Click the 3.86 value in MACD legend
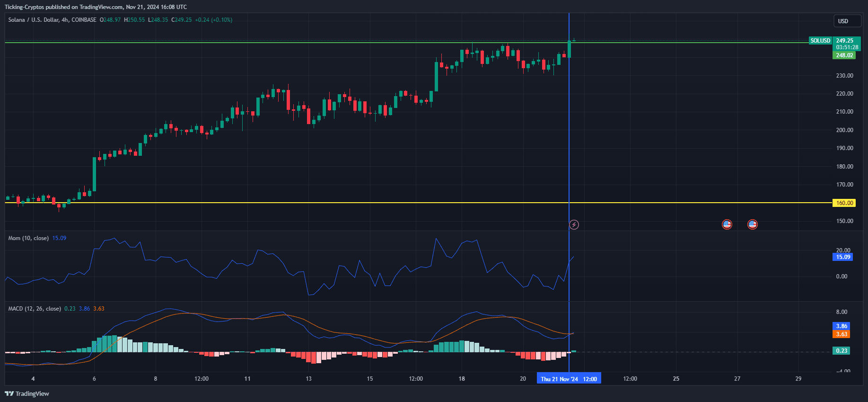 tap(84, 309)
